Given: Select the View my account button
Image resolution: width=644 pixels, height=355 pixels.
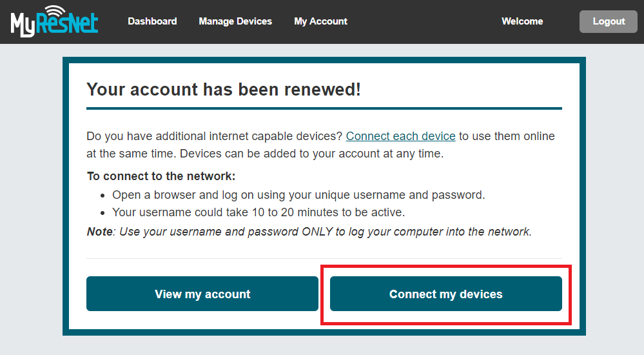Looking at the screenshot, I should (202, 294).
